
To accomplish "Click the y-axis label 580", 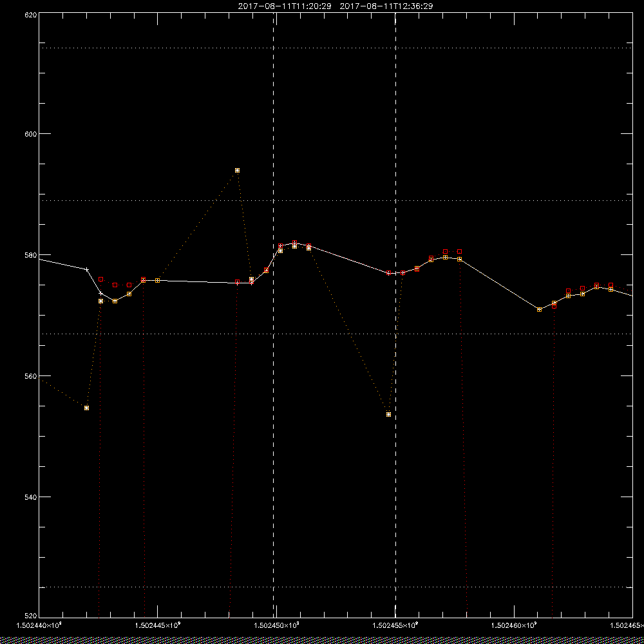I will pos(31,254).
